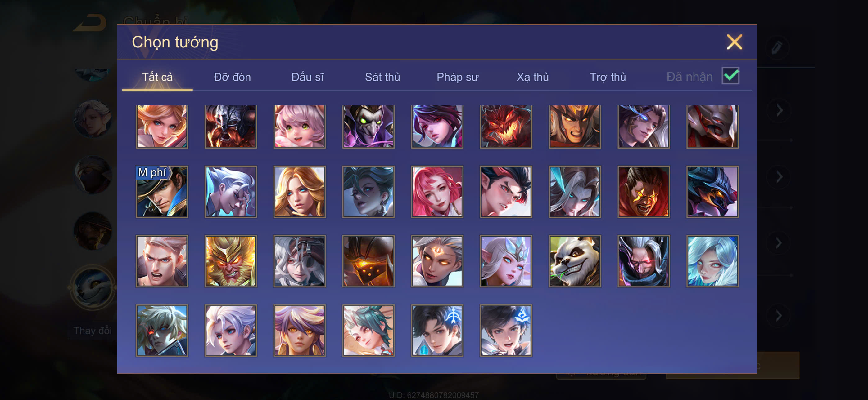This screenshot has width=868, height=400.
Task: Open the "Trợ thủ" tab
Action: tap(608, 77)
